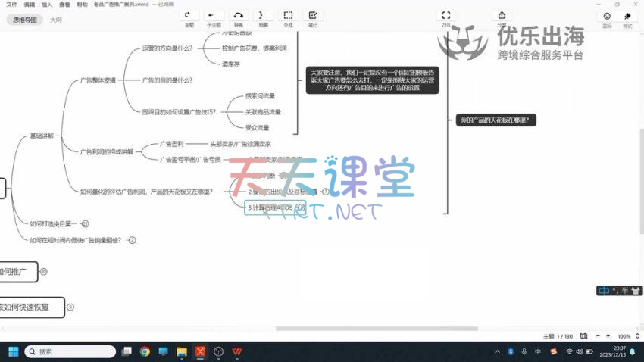Viewport: 644px width, 362px height.
Task: Open the Share (分享) icon
Action: click(x=502, y=15)
